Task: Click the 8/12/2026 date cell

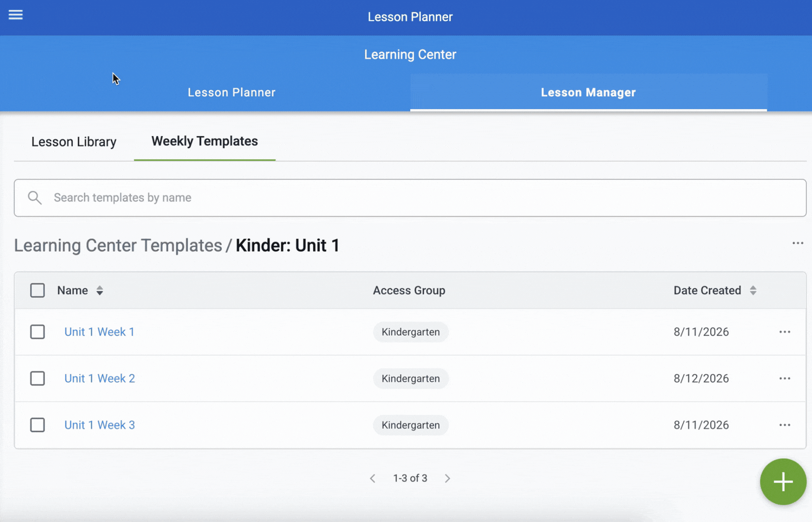Action: (x=701, y=379)
